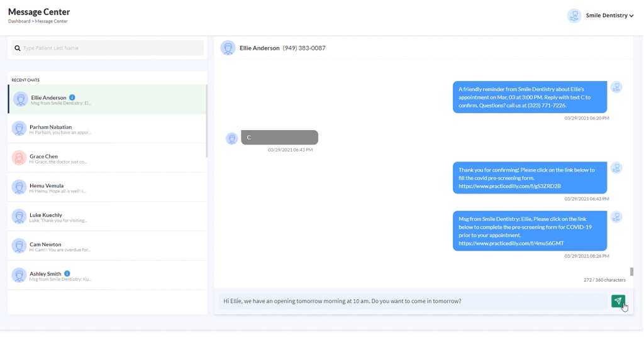Image resolution: width=644 pixels, height=362 pixels.
Task: Select the Parham Nabatian conversation
Action: click(107, 130)
